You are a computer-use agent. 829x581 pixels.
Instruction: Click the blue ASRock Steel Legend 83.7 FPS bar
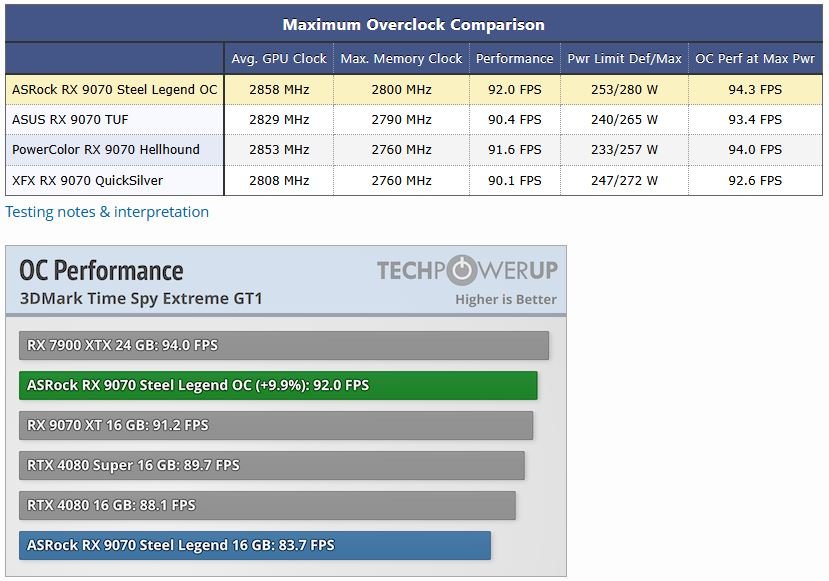pyautogui.click(x=255, y=546)
